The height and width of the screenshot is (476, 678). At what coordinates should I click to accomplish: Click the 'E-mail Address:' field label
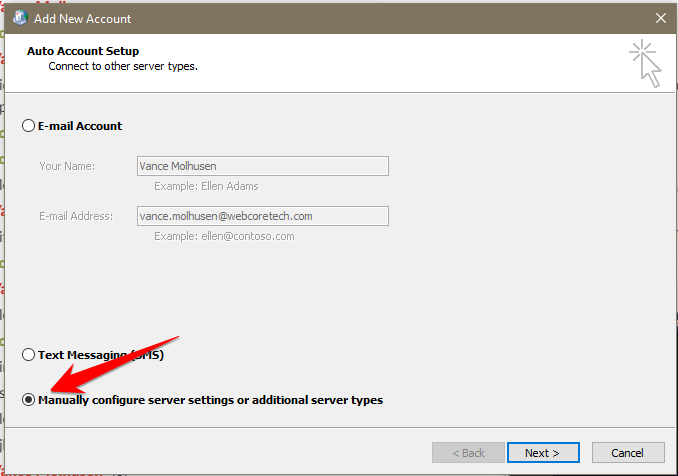tap(76, 216)
